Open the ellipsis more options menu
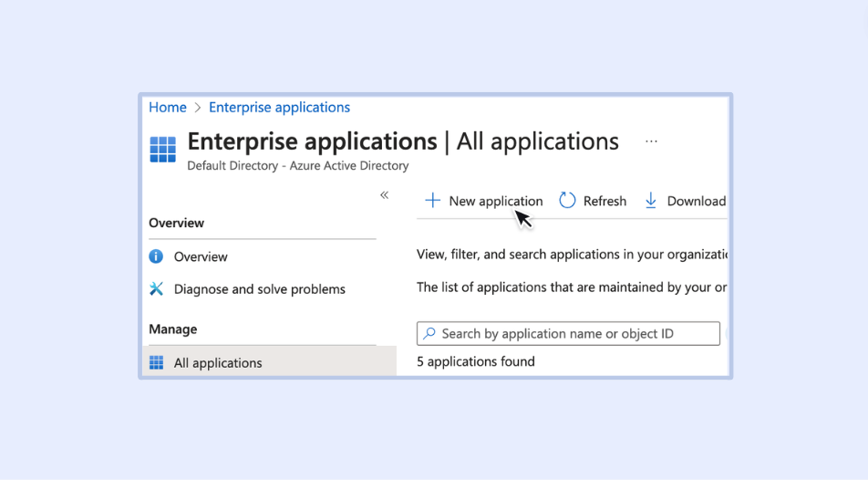This screenshot has height=480, width=868. 651,141
